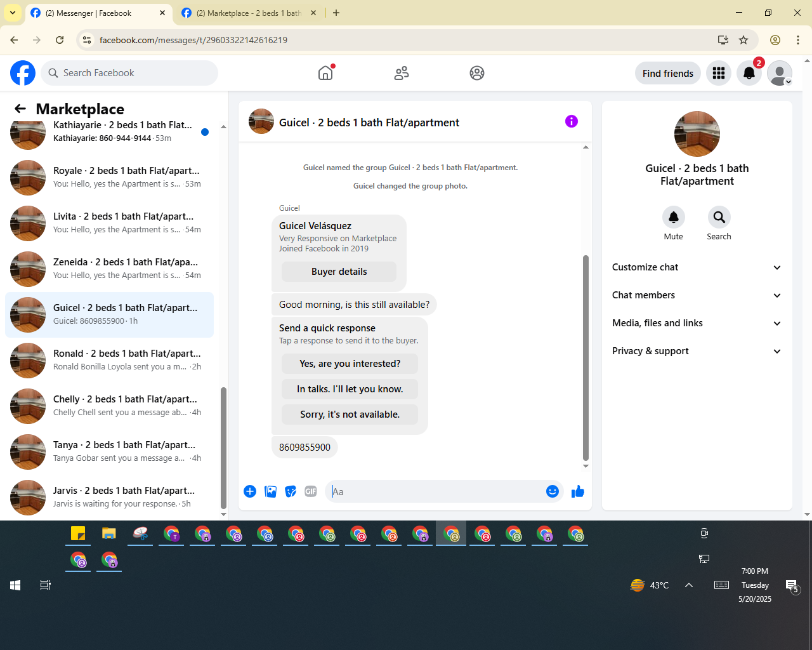The image size is (812, 650).
Task: Open Ronald conversation
Action: tap(109, 361)
